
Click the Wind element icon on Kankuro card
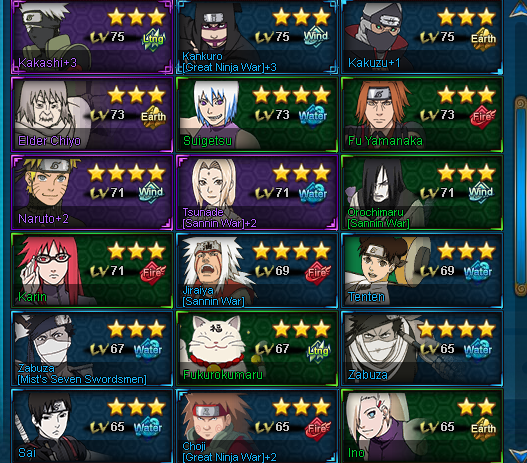coord(315,36)
